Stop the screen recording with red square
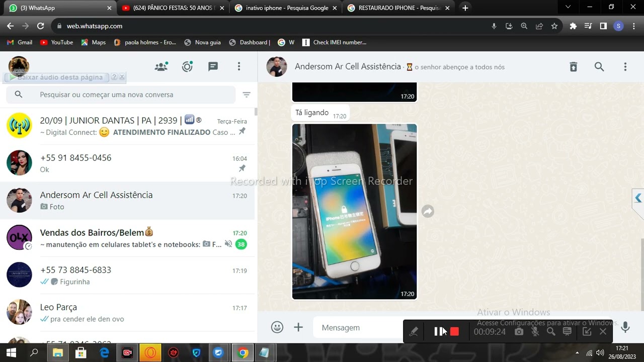The image size is (644, 362). (454, 331)
